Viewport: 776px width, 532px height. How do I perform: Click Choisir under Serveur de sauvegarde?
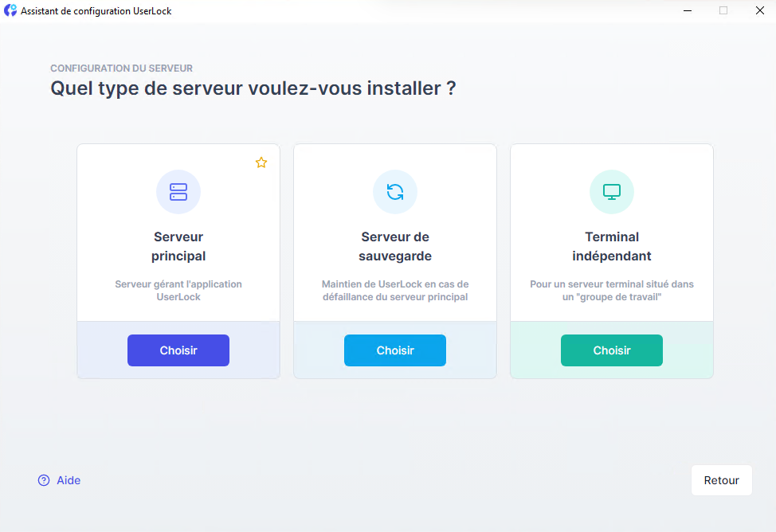pos(394,350)
